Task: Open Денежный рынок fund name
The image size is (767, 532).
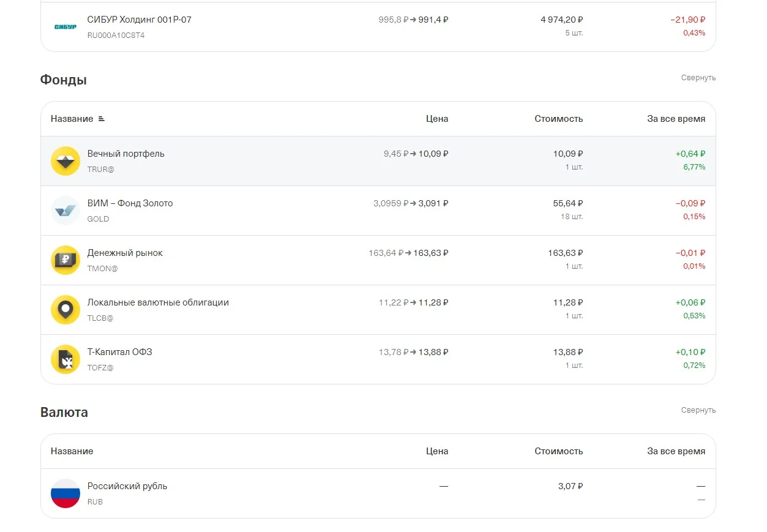Action: (125, 253)
